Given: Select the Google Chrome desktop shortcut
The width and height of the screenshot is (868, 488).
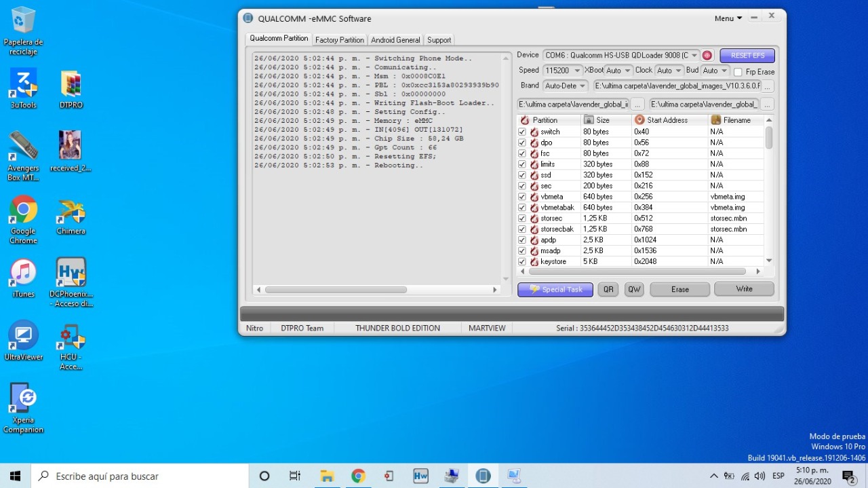Looking at the screenshot, I should 23,220.
